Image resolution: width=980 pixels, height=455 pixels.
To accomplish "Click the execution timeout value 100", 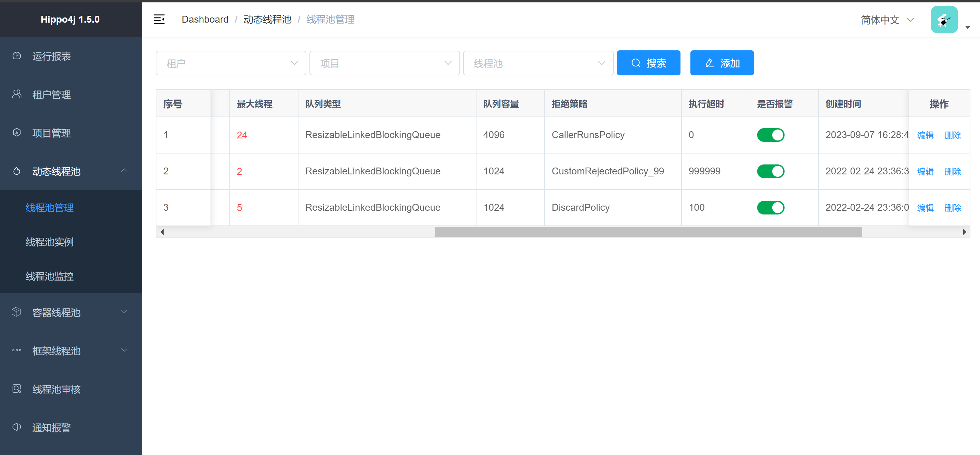I will pos(697,208).
